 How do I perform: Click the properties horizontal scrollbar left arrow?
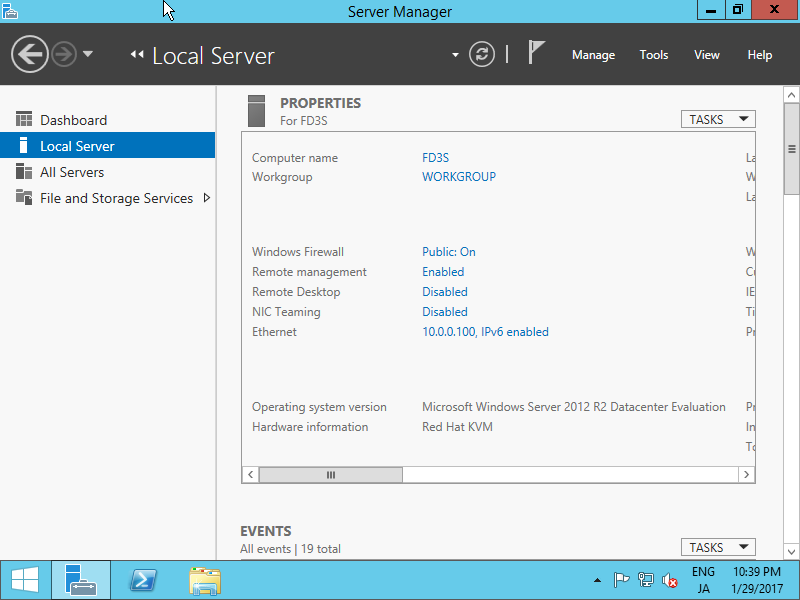[x=250, y=474]
